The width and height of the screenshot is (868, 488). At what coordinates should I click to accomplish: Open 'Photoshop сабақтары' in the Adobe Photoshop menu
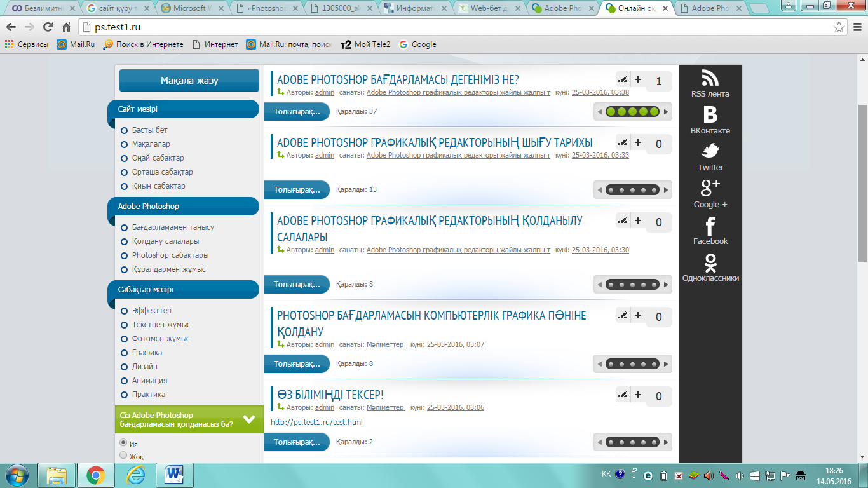pos(170,255)
